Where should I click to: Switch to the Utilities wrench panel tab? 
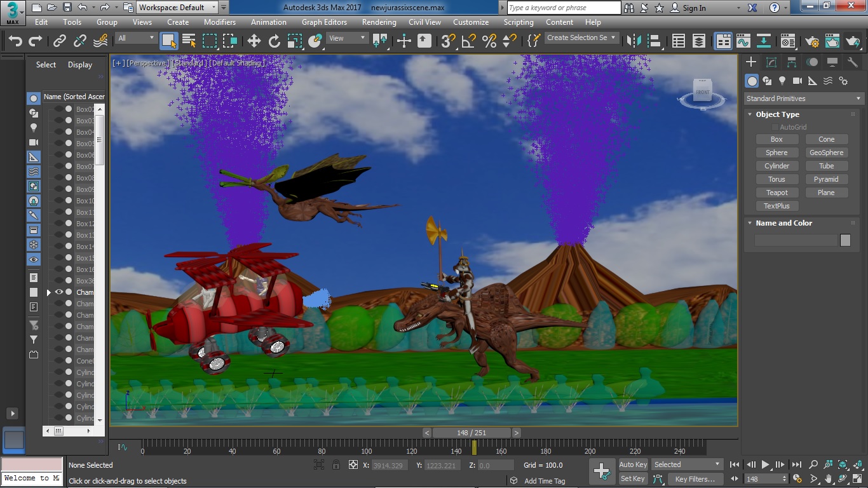[x=852, y=62]
